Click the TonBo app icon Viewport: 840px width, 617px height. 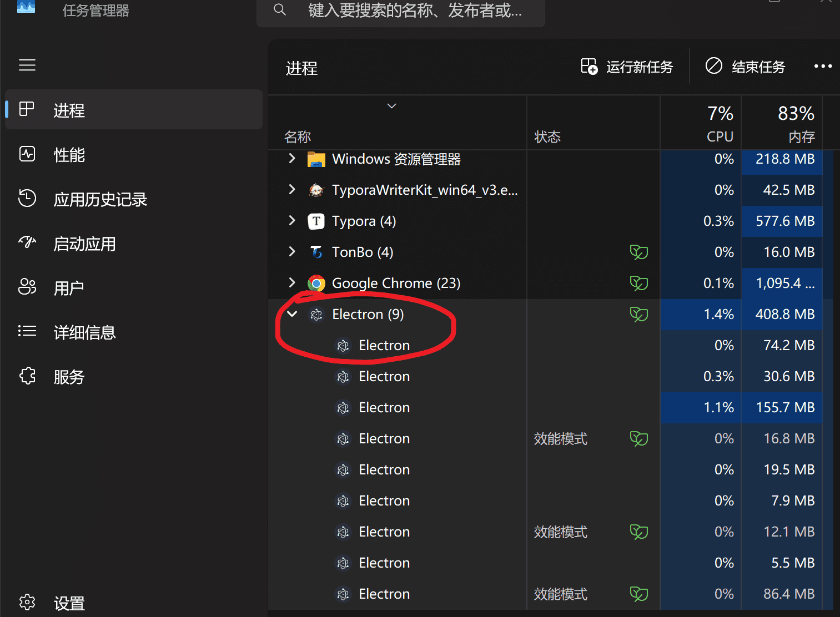pyautogui.click(x=316, y=252)
